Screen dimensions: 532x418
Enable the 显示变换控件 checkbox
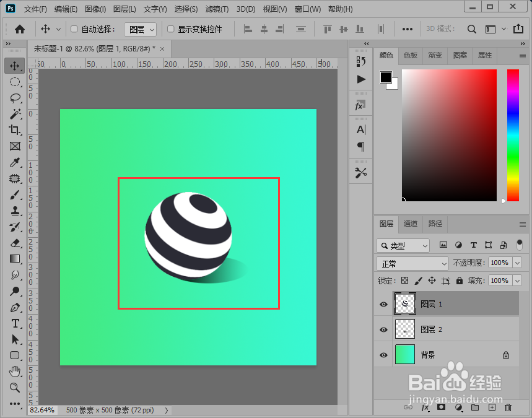click(171, 29)
